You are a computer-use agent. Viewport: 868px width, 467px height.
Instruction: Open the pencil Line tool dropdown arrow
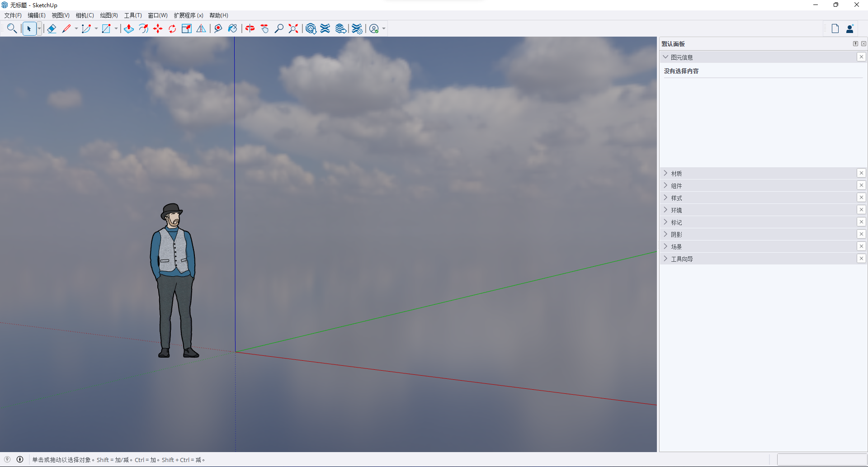(x=76, y=29)
